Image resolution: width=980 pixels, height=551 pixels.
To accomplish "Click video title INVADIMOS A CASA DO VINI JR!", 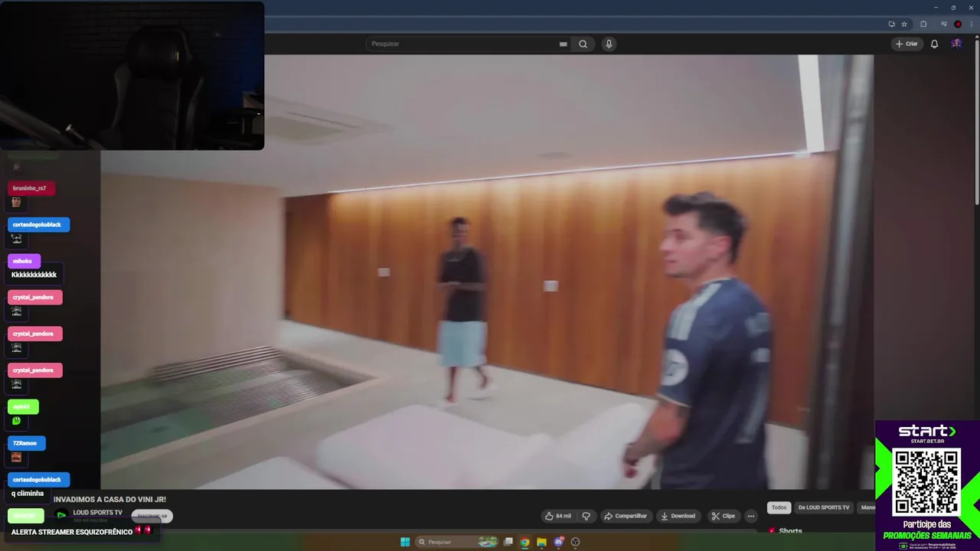I will pos(109,499).
